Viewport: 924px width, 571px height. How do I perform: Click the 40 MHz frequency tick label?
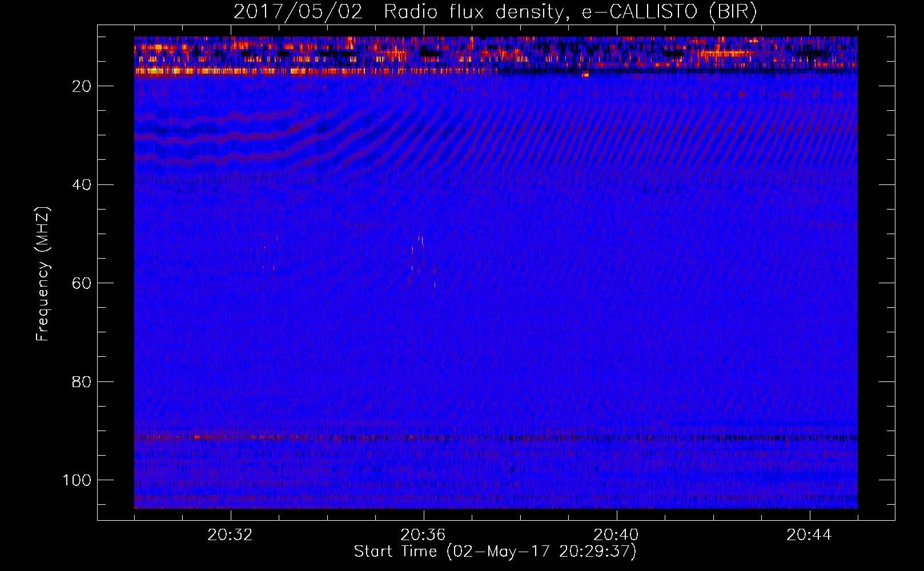[82, 185]
